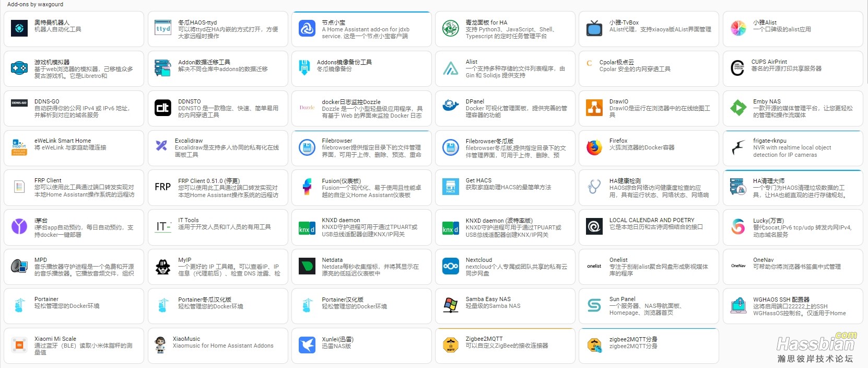Click the ttyd icon on 冬瓜HAOS-ttyd card
Image resolution: width=868 pixels, height=368 pixels.
pos(163,28)
